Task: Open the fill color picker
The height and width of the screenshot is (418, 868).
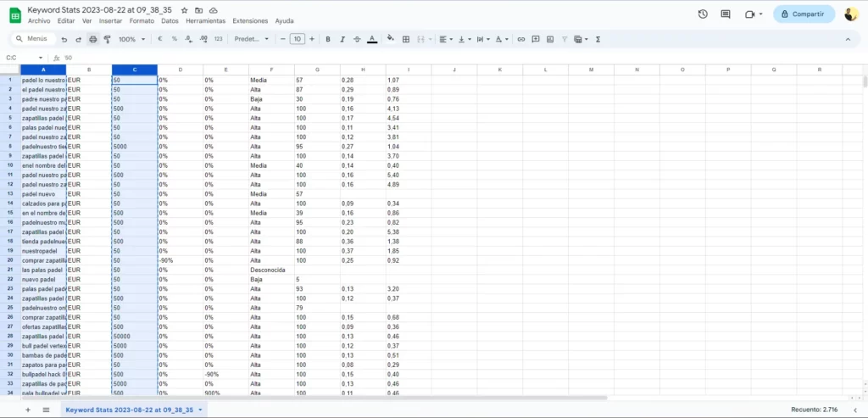Action: [390, 39]
